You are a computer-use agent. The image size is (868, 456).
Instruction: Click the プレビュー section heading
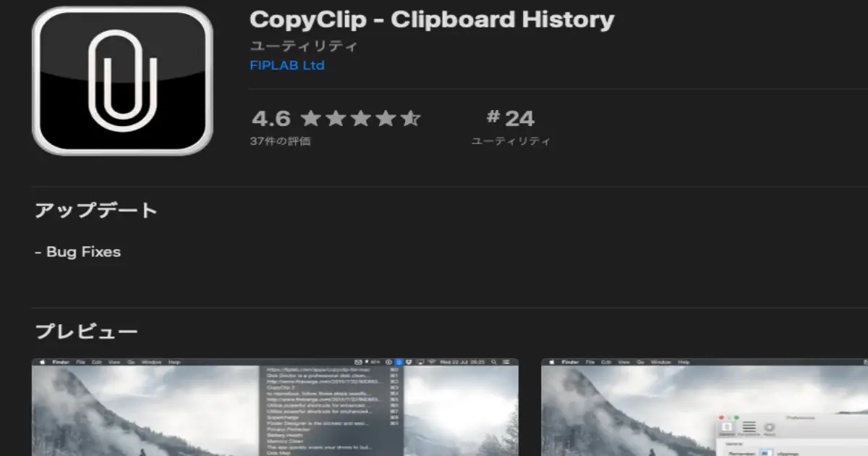point(86,332)
